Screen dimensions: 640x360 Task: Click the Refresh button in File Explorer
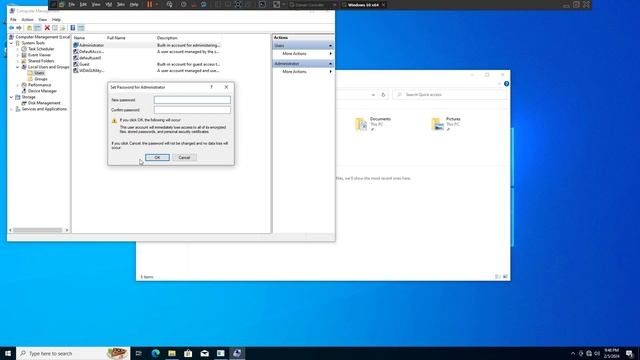tap(383, 95)
